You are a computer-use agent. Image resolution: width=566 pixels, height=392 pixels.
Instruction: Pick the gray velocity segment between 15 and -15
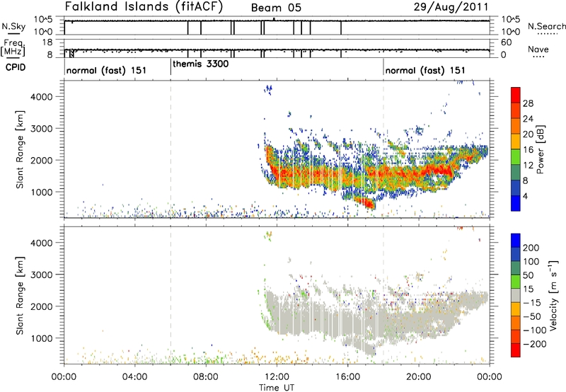pyautogui.click(x=516, y=295)
